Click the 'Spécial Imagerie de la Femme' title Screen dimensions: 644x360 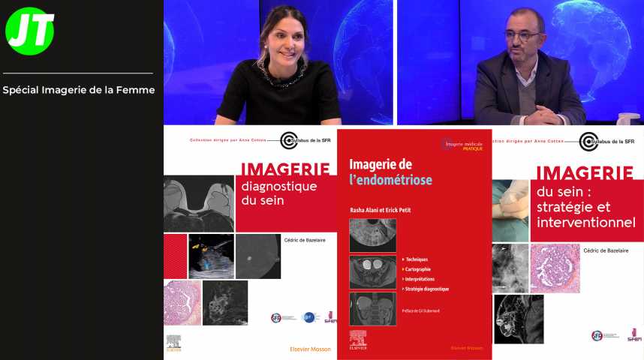coord(79,90)
